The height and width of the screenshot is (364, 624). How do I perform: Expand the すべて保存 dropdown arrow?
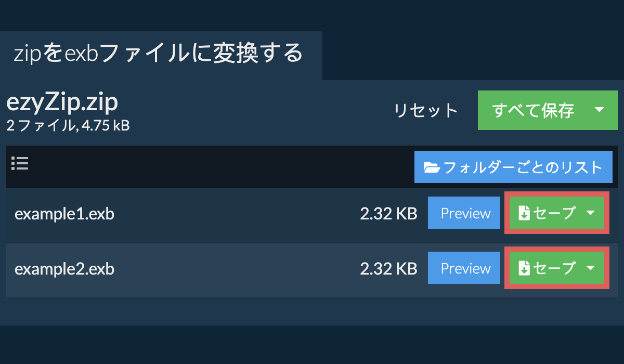[599, 110]
